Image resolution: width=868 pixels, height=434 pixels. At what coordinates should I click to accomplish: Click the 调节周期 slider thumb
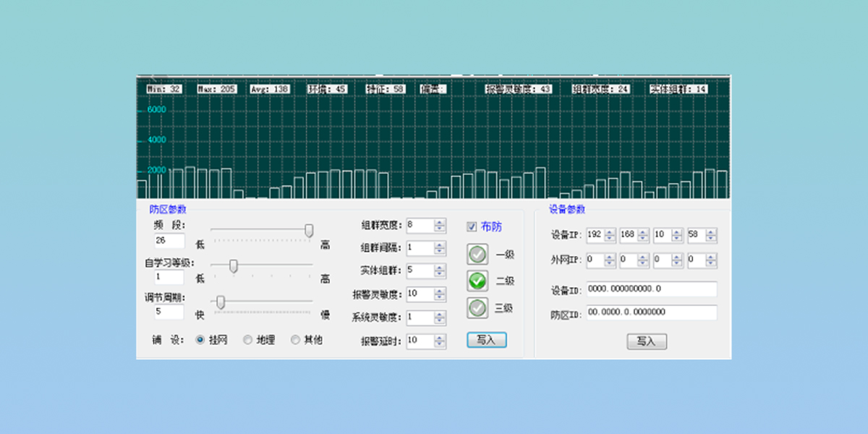point(221,302)
